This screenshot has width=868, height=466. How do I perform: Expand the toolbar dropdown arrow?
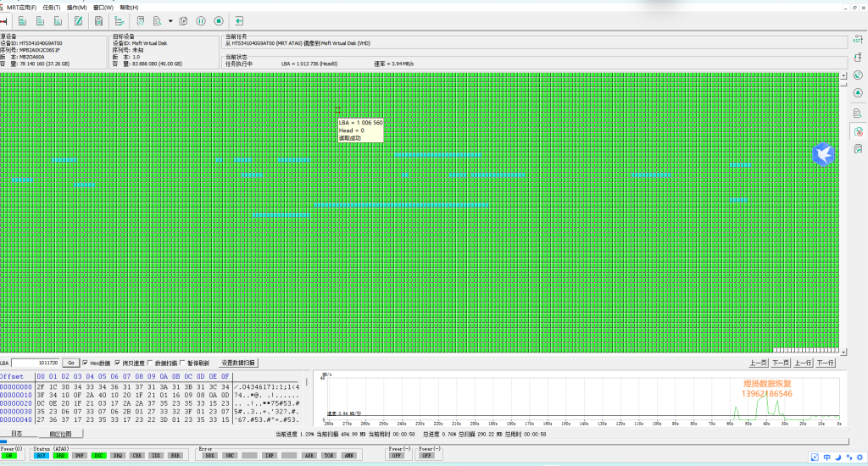170,21
